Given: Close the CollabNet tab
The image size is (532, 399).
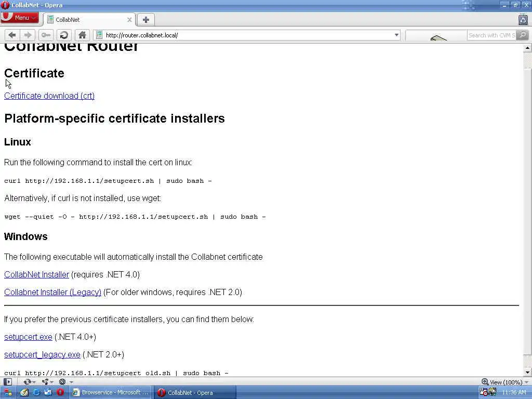Looking at the screenshot, I should click(x=129, y=20).
